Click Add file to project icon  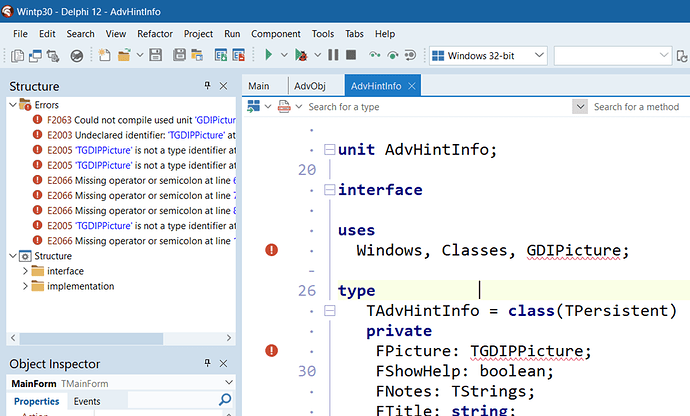click(x=220, y=55)
